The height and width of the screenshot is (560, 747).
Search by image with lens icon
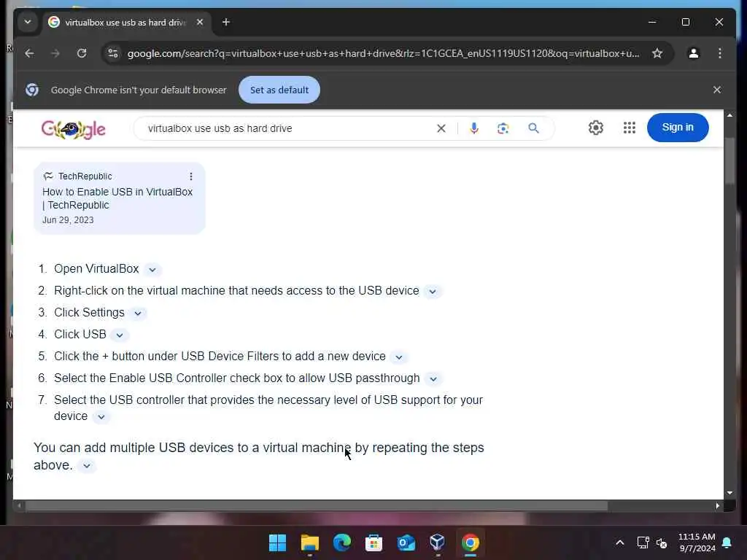tap(503, 128)
